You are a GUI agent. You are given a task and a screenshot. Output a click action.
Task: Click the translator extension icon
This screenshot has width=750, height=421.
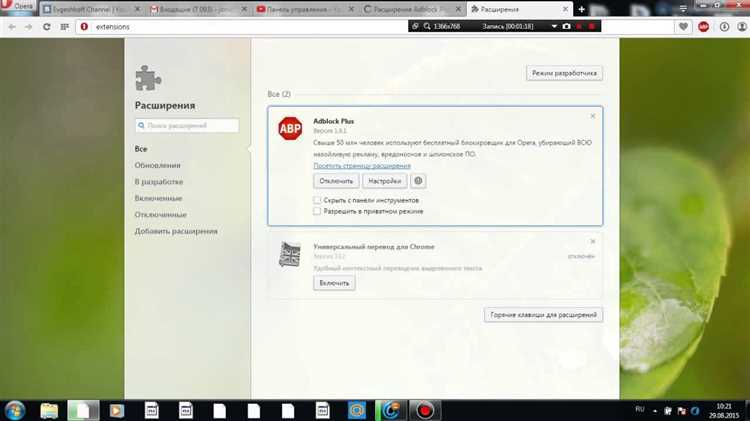point(290,254)
